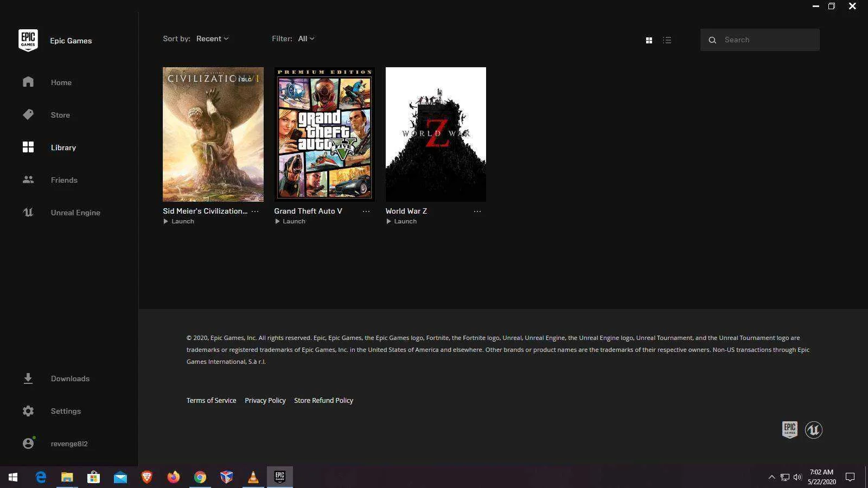Screen dimensions: 868x488
Task: Click the World War Z title text
Action: click(406, 211)
